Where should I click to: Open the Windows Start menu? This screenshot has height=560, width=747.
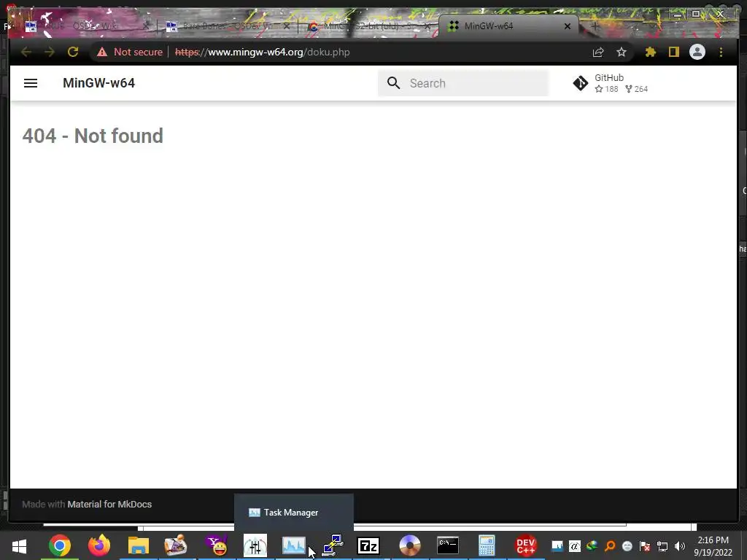tap(19, 545)
